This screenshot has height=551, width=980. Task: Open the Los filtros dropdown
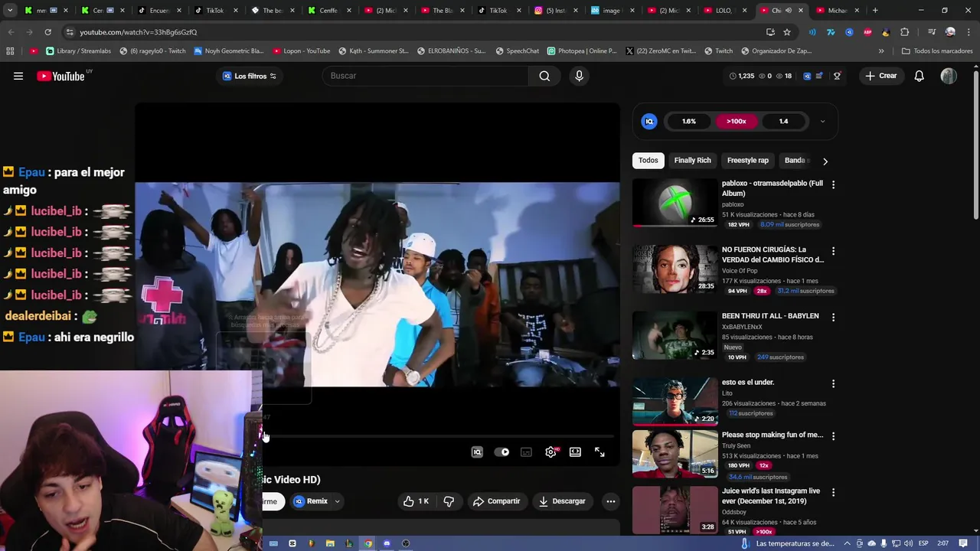click(x=250, y=76)
